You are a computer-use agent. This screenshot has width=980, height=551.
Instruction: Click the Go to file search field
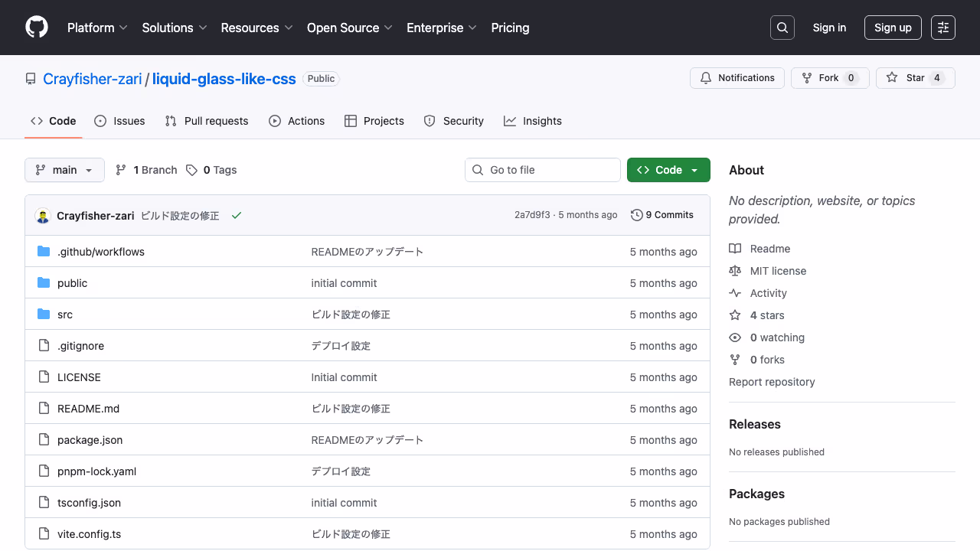pyautogui.click(x=543, y=170)
